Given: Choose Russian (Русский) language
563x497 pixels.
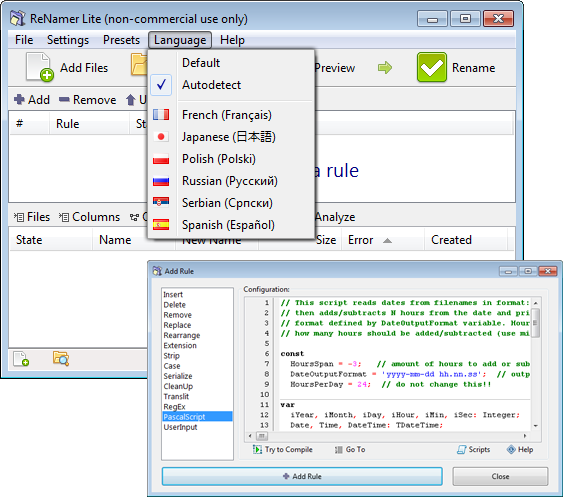Looking at the screenshot, I should (x=231, y=181).
